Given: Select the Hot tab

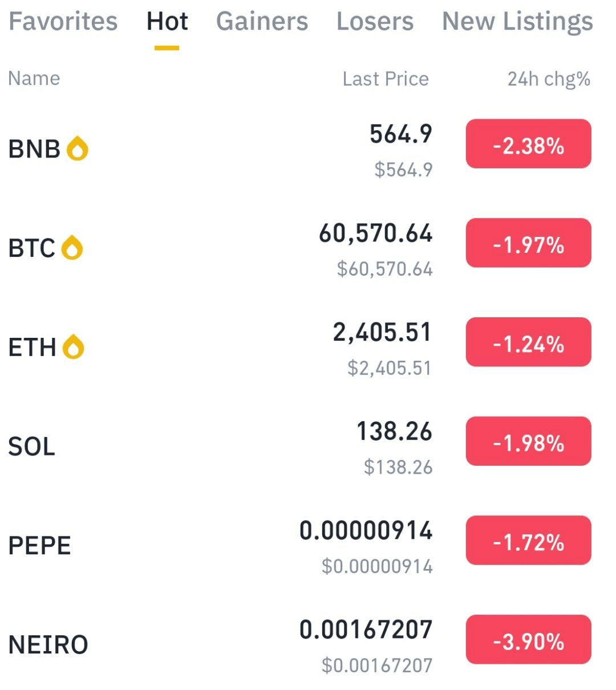Looking at the screenshot, I should [x=167, y=22].
